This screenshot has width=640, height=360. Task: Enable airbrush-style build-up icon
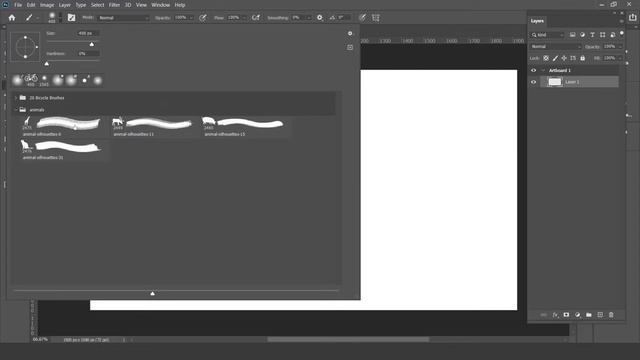[x=256, y=18]
